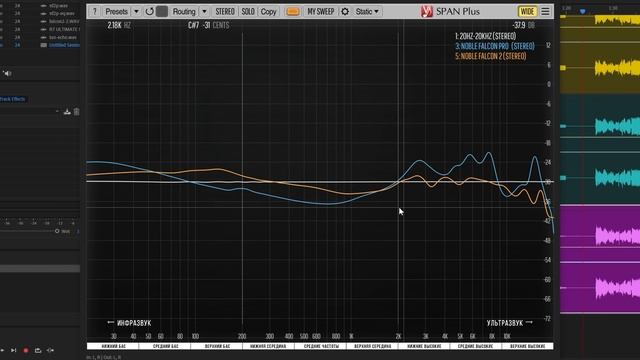Screen dimensions: 640x360
Task: Click the ВЕРХНИЕ ВЫСОКИЕ band label
Action: [527, 346]
